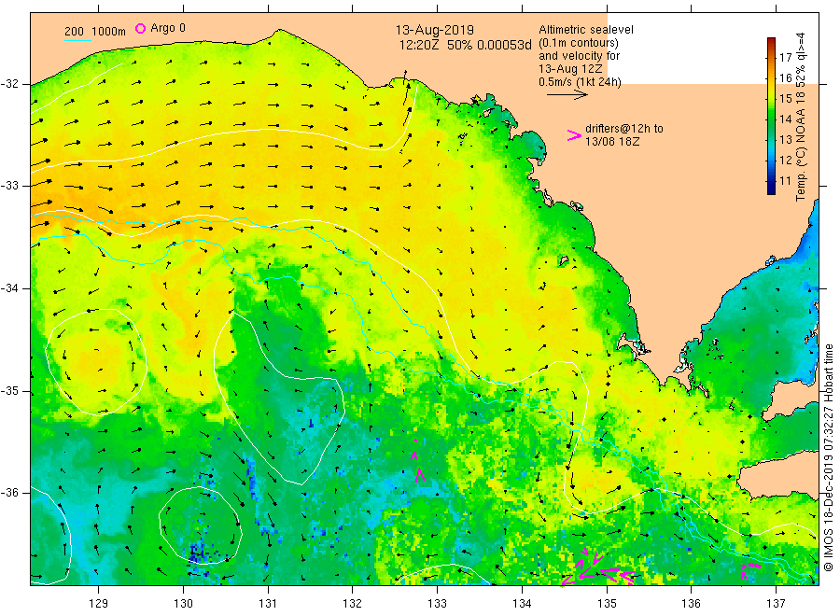
Task: Click the 11 degree label on color bar
Action: 785,180
